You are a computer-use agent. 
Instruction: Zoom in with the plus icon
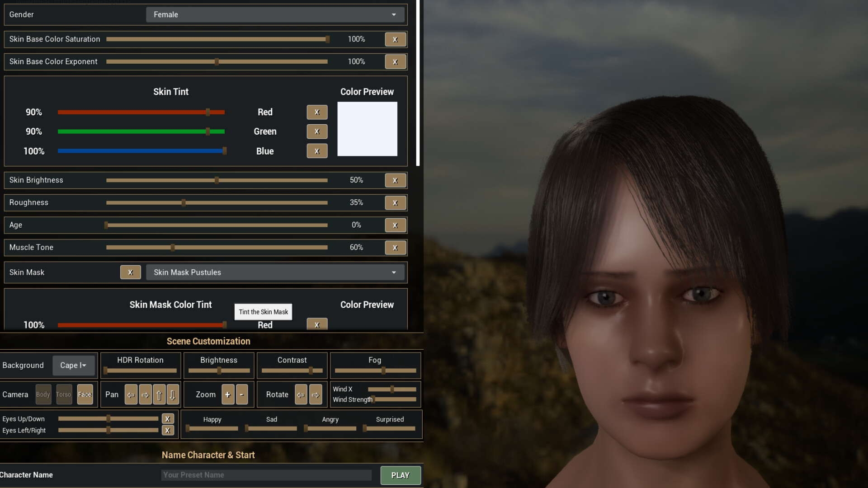tap(228, 394)
